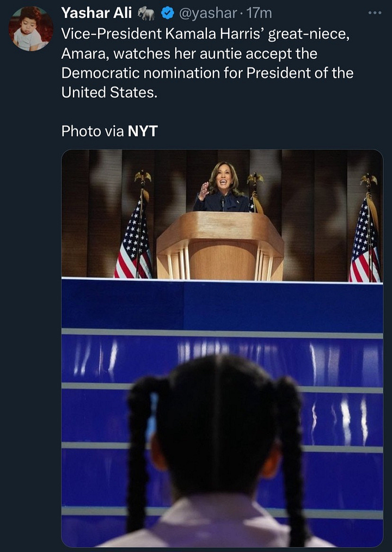The image size is (392, 552).
Task: Open the three-dot more options menu
Action: [x=375, y=13]
